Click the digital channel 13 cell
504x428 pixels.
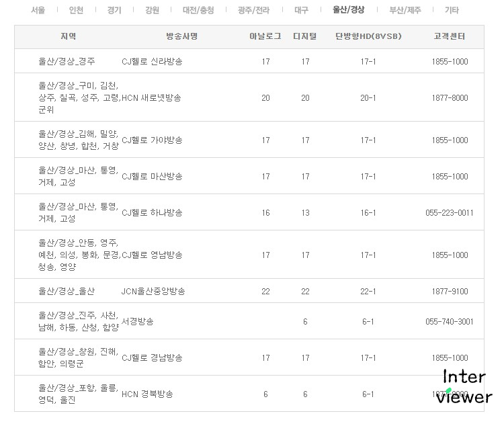click(x=305, y=213)
